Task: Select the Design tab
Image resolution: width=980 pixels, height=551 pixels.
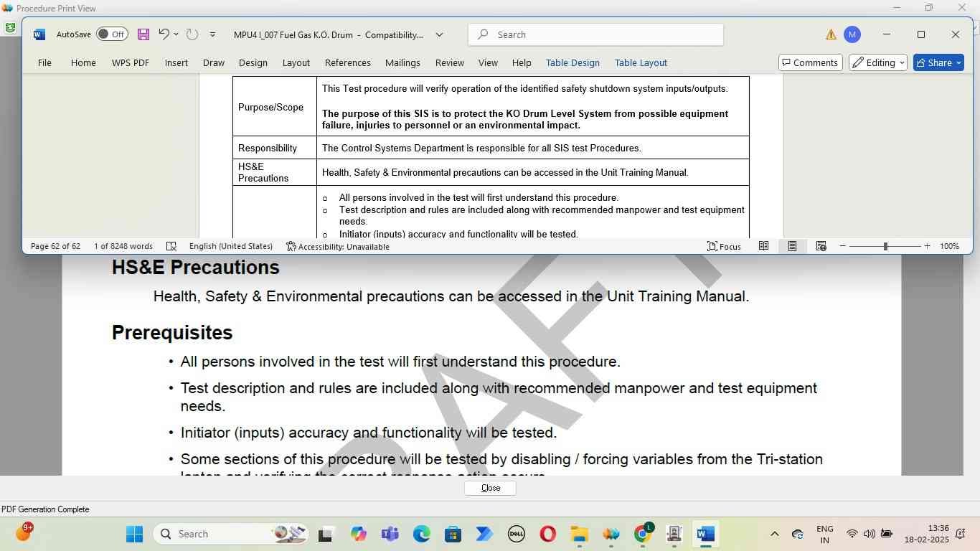Action: tap(253, 62)
